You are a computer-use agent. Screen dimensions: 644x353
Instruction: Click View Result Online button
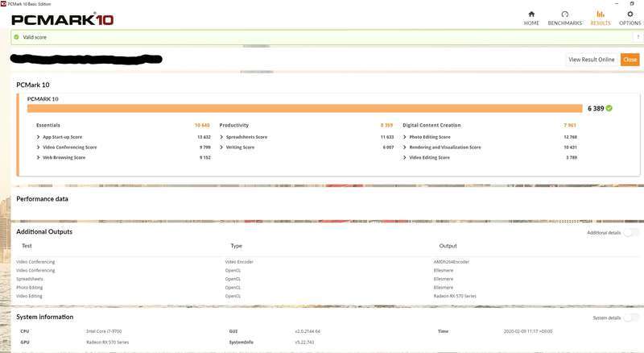592,60
